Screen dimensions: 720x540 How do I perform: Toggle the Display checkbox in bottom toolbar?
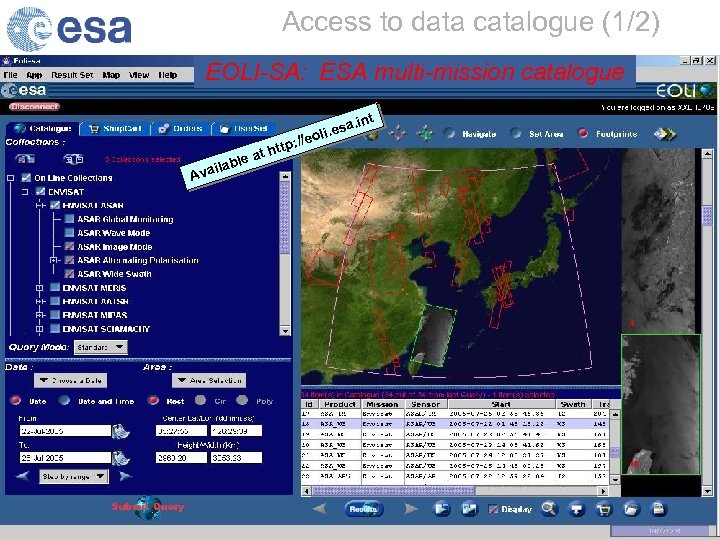493,509
